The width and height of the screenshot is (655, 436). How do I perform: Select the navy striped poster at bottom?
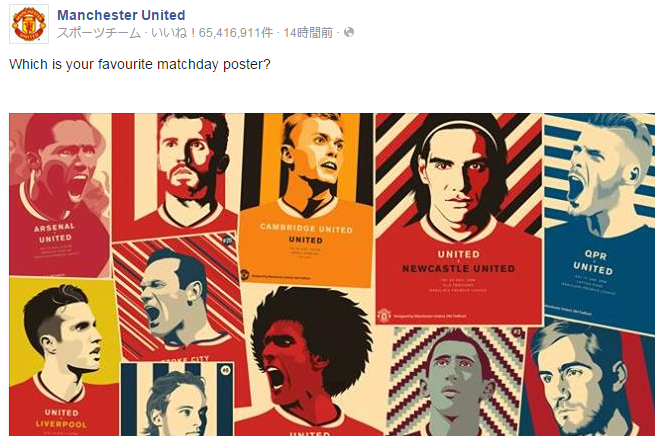coord(177,399)
